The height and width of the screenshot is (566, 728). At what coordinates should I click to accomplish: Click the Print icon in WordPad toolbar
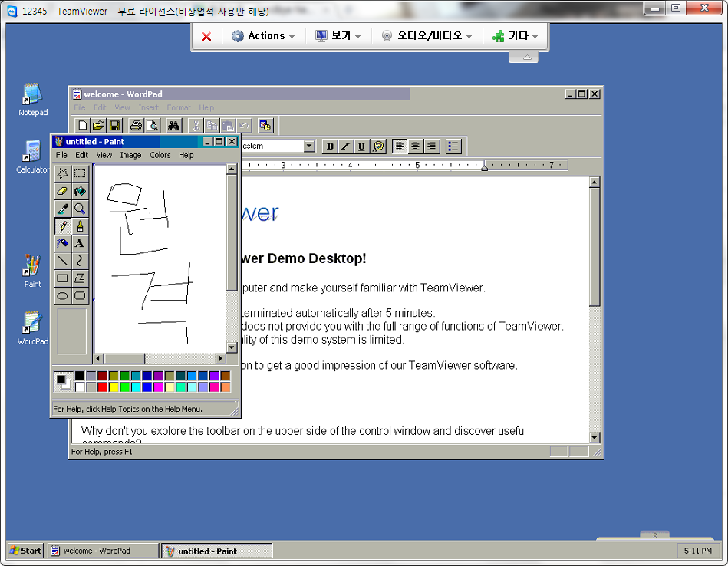coord(136,125)
